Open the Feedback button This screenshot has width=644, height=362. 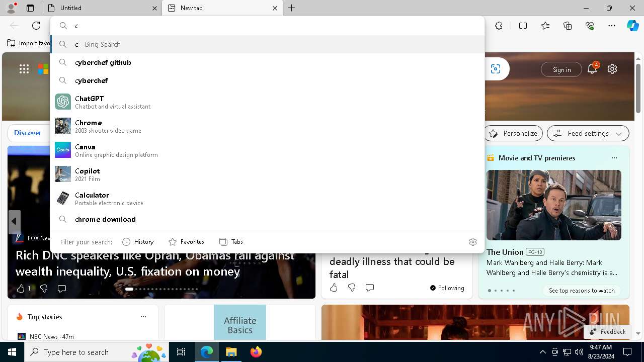click(607, 331)
